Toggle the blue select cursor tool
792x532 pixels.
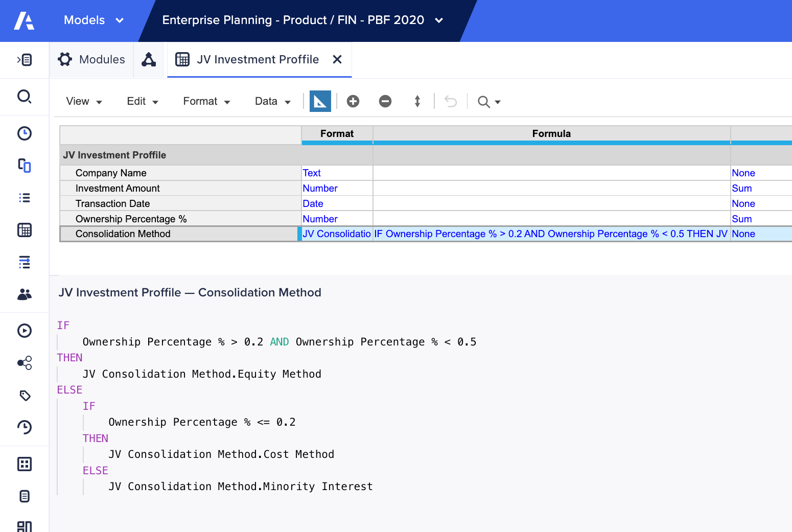pyautogui.click(x=320, y=101)
